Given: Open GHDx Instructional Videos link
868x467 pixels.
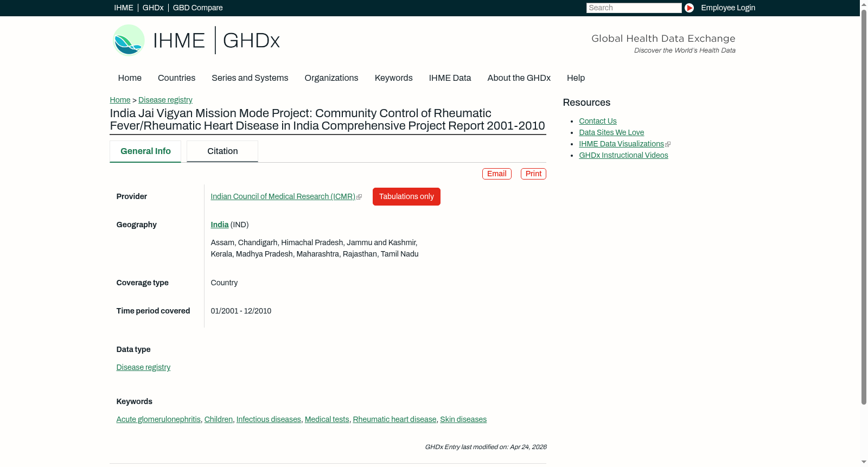Looking at the screenshot, I should (x=623, y=155).
